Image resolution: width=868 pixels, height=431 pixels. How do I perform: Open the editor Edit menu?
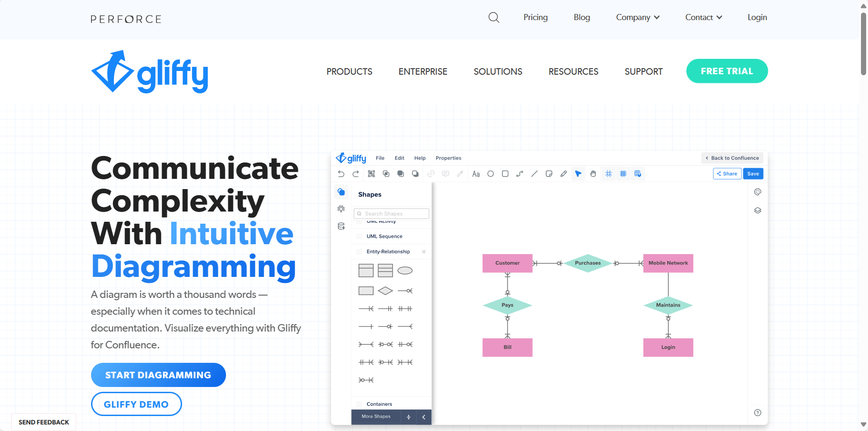tap(399, 158)
